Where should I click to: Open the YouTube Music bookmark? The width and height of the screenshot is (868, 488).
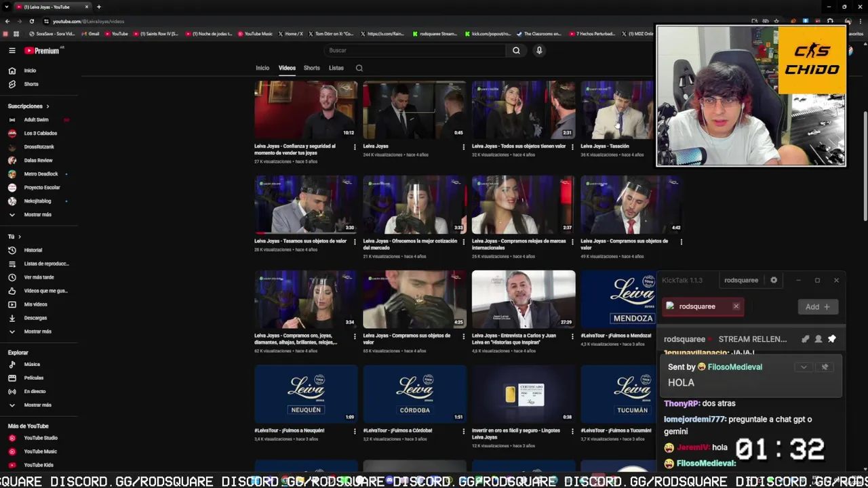click(255, 34)
